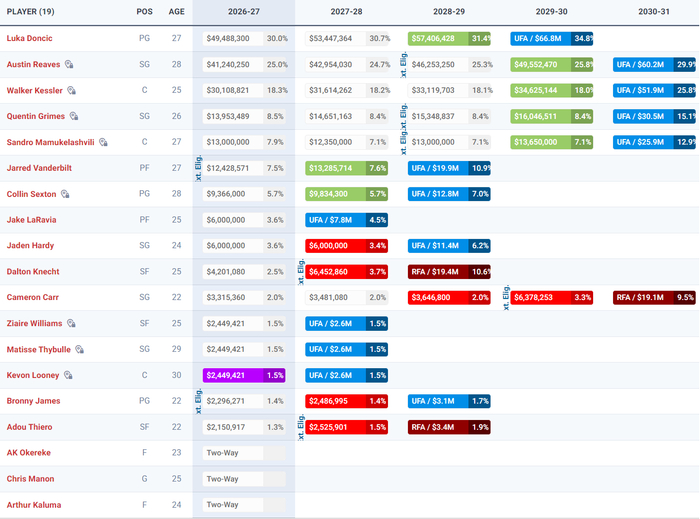
Task: Open Austin Reaves player link
Action: click(x=33, y=64)
